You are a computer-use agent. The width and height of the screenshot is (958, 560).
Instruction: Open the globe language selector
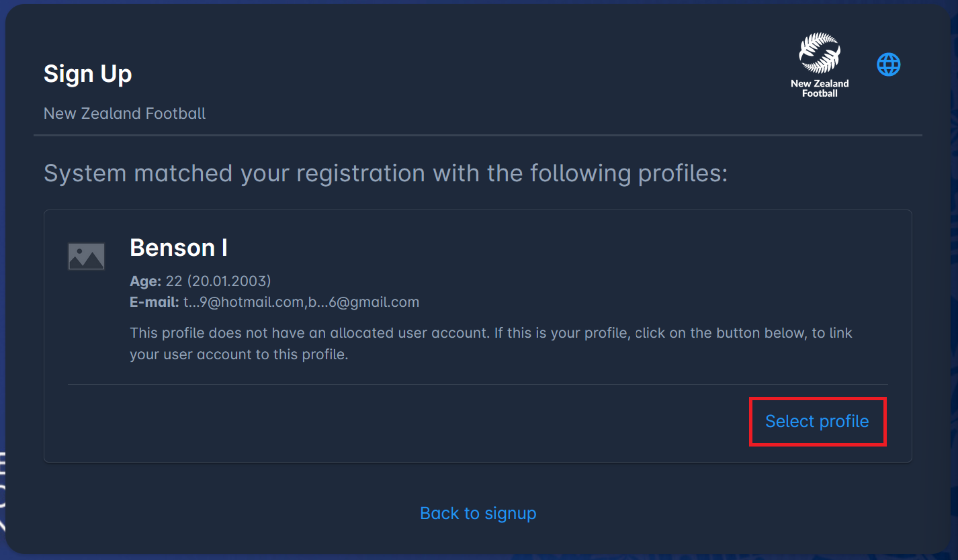(x=888, y=65)
